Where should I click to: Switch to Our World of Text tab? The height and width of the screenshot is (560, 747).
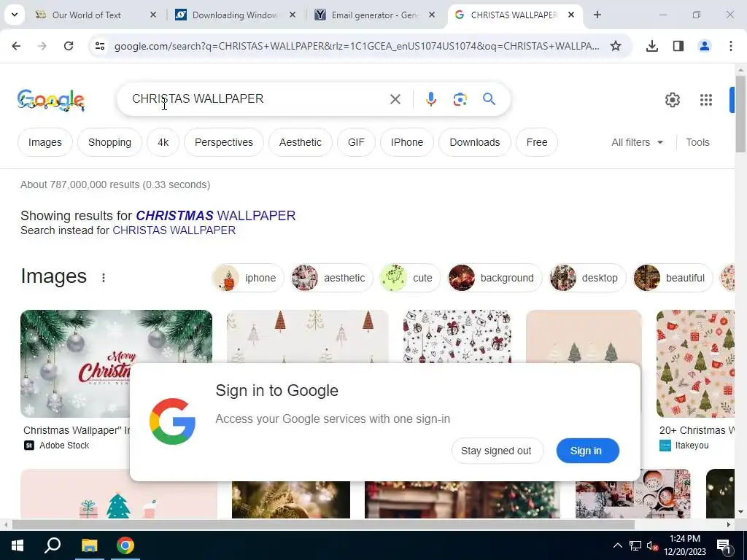tap(87, 15)
